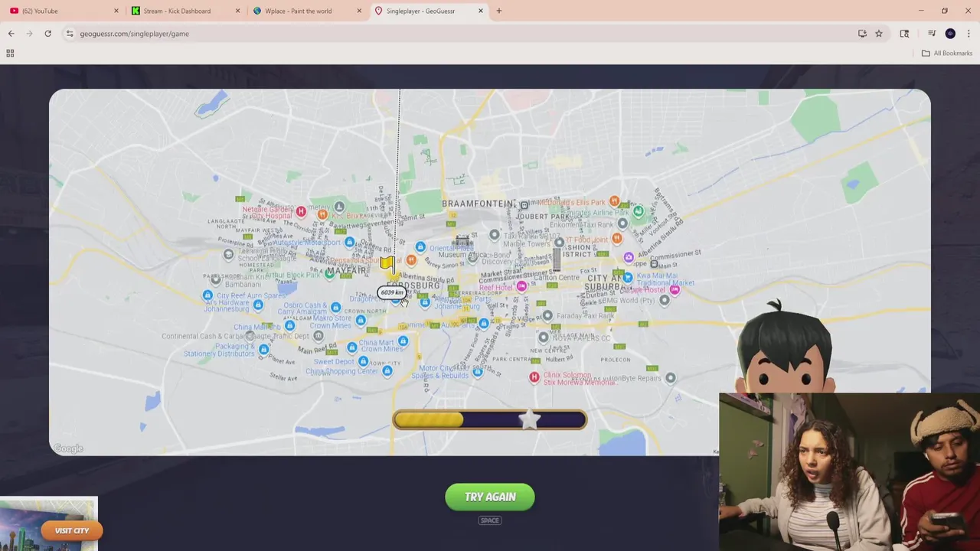Click the Museum Africa building icon

(x=462, y=243)
